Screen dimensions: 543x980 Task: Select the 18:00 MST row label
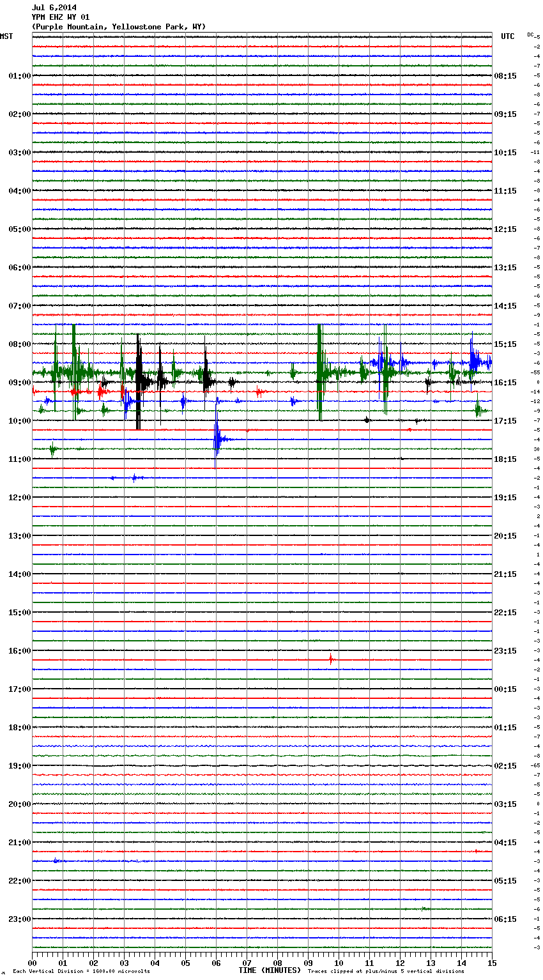[x=20, y=728]
